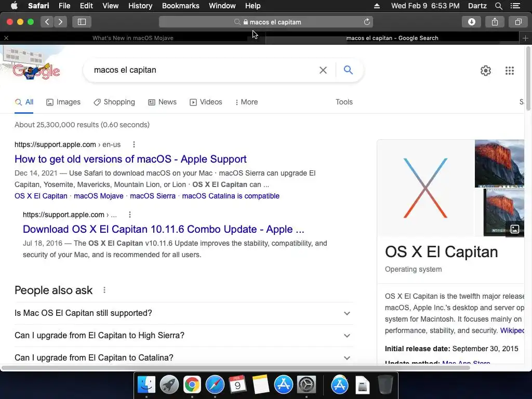The height and width of the screenshot is (399, 532).
Task: Switch to Shopping search results
Action: 114,102
